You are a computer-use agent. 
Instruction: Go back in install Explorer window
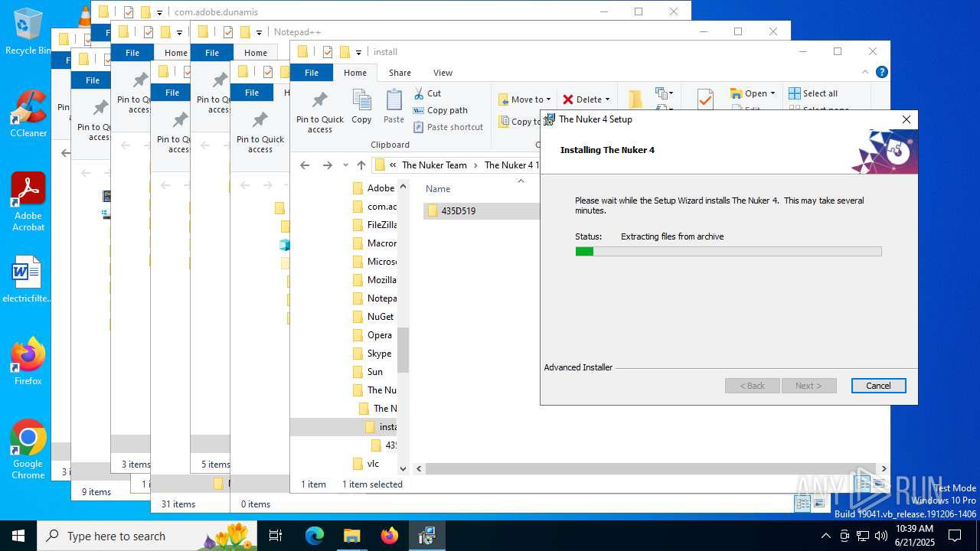point(305,165)
